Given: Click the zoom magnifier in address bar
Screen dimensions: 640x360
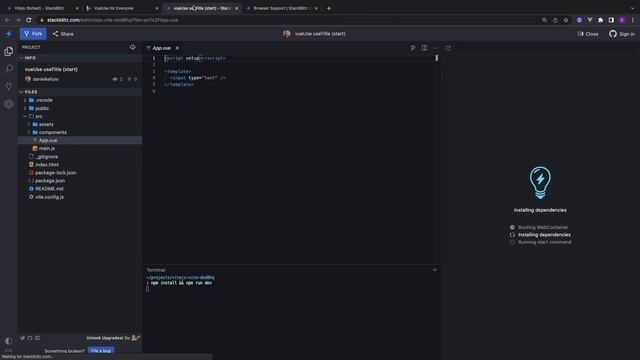Looking at the screenshot, I should click(x=544, y=20).
